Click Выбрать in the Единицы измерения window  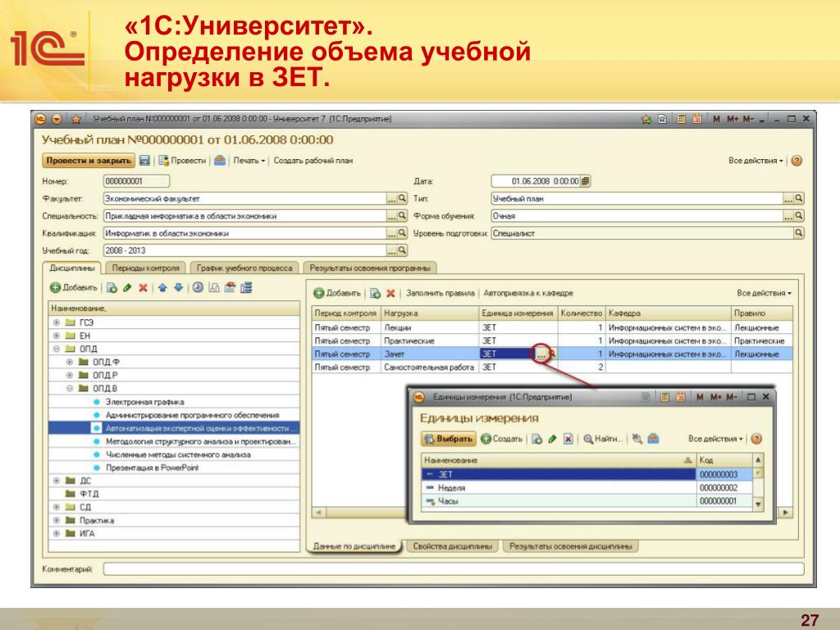449,439
